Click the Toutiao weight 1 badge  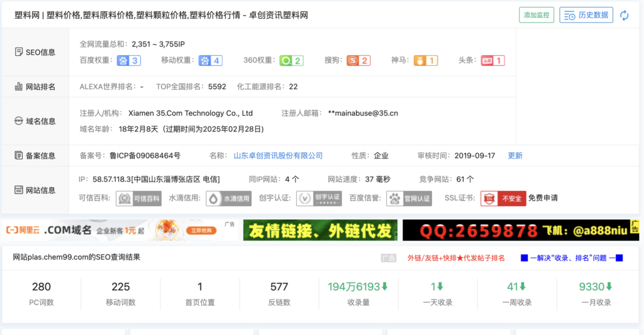[x=493, y=61]
